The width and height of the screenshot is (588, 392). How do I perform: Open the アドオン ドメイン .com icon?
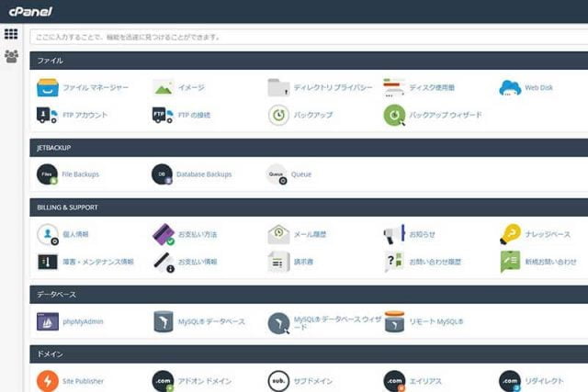pos(164,381)
